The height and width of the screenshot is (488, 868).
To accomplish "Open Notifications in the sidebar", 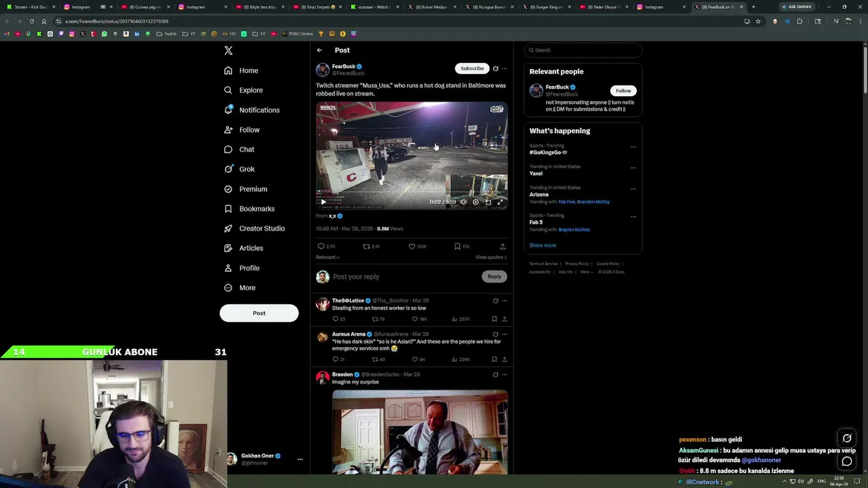I will click(252, 110).
